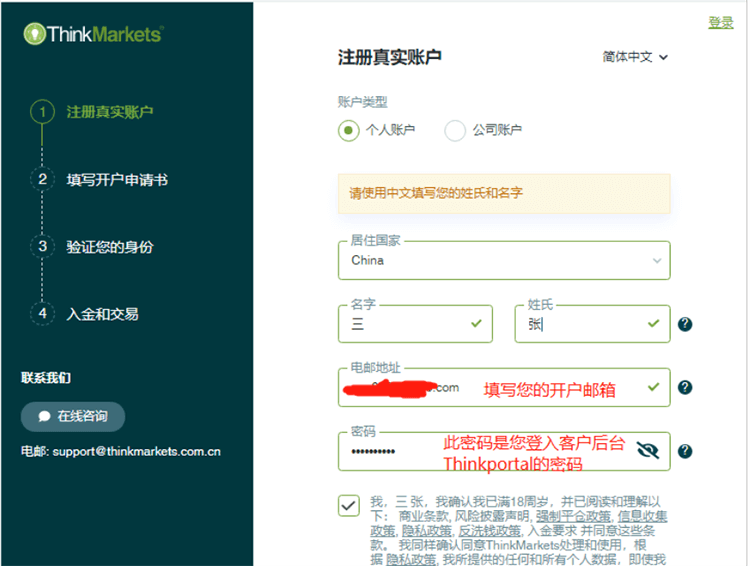Click the 登录 link
Viewport: 750px width, 566px height.
pyautogui.click(x=721, y=22)
